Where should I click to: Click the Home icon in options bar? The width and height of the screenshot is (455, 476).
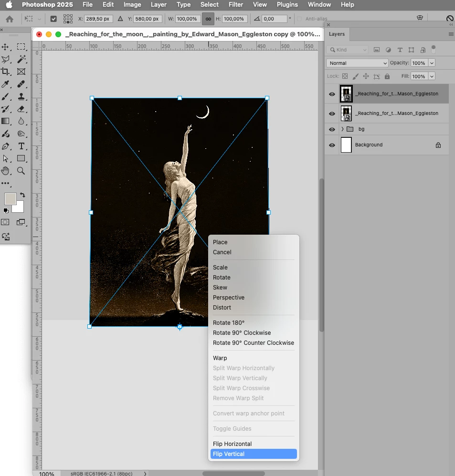10,19
